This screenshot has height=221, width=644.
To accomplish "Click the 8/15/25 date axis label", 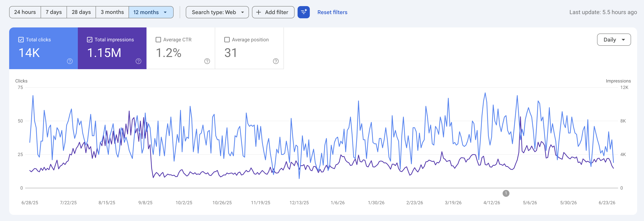I will coord(107,203).
